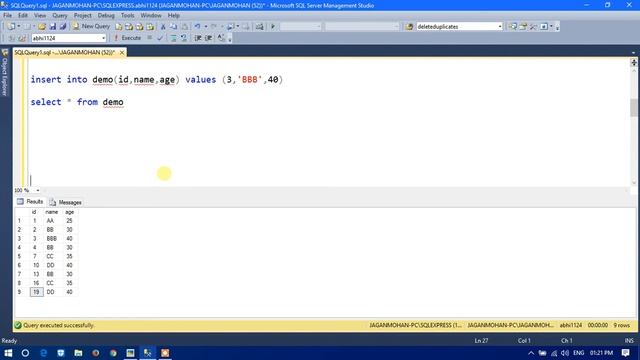Open file with the folder icon

click(42, 27)
